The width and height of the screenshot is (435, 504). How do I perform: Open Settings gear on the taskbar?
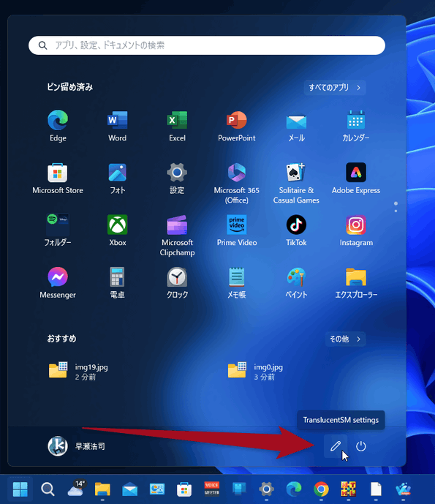pyautogui.click(x=266, y=489)
